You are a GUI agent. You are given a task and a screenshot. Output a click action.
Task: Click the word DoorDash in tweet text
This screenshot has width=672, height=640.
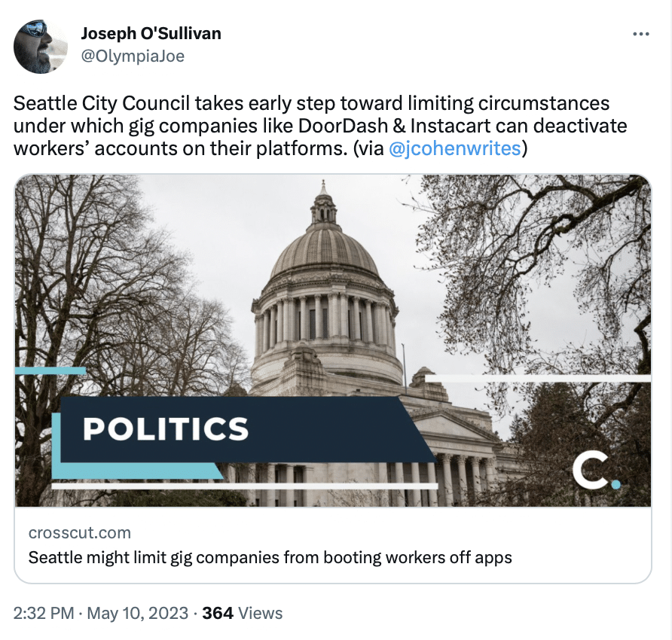(344, 126)
